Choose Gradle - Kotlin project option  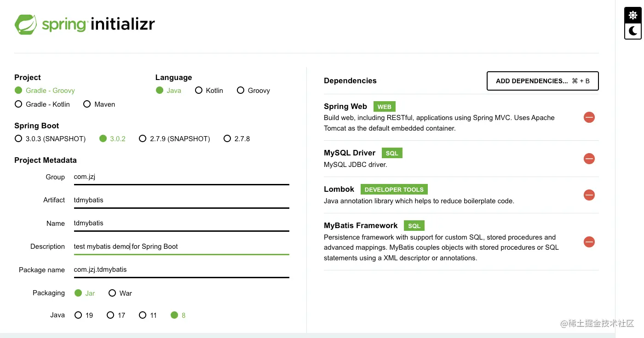[x=18, y=104]
